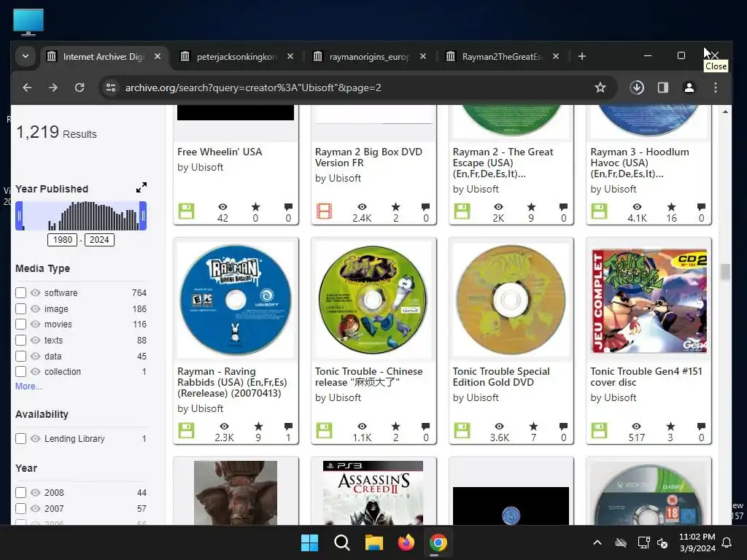Screen dimensions: 747x560
Task: Open Rayman 2 Big Box DVD Version FR
Action: coord(368,157)
